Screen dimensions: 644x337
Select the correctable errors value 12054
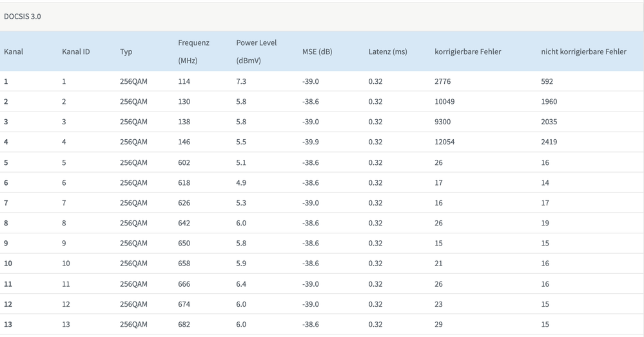444,142
